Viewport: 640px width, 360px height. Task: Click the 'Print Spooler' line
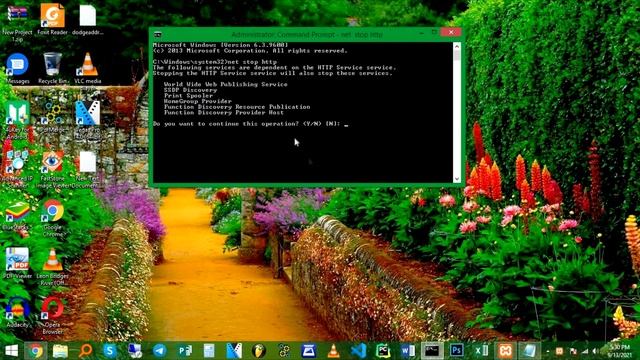click(x=188, y=96)
